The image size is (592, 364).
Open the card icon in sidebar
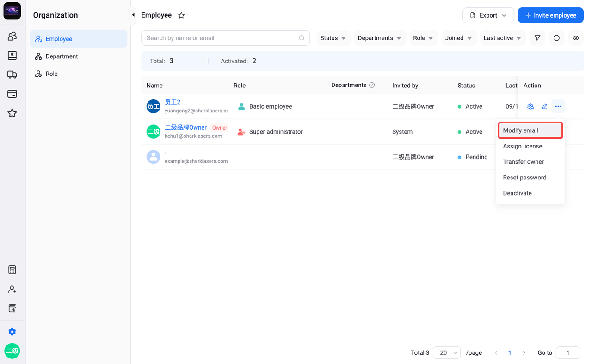coord(12,94)
